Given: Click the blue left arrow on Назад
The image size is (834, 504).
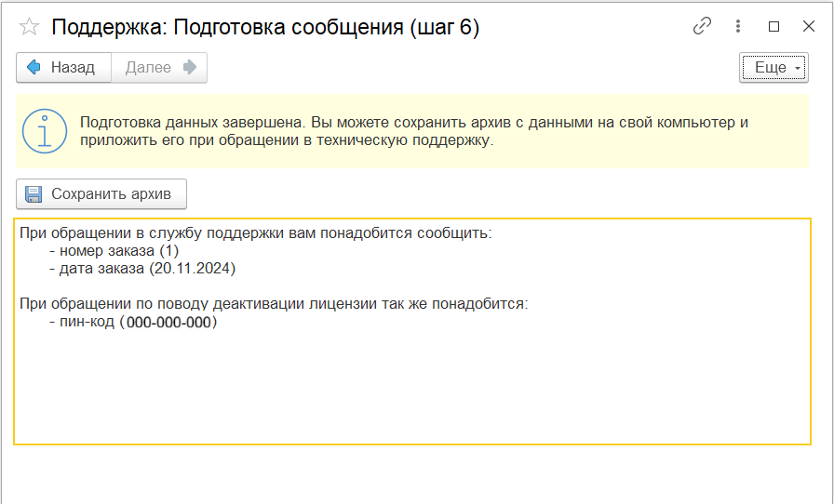Looking at the screenshot, I should pyautogui.click(x=34, y=67).
